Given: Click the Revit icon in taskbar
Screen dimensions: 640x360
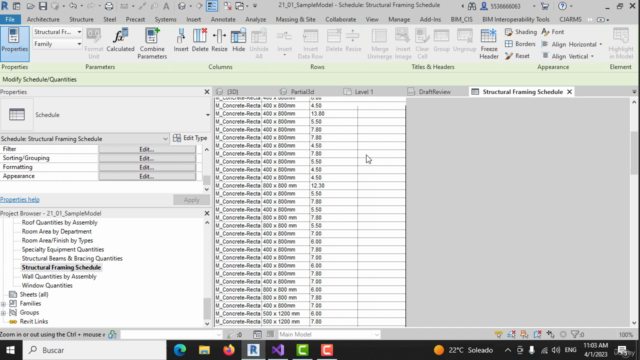Looking at the screenshot, I should click(x=253, y=350).
